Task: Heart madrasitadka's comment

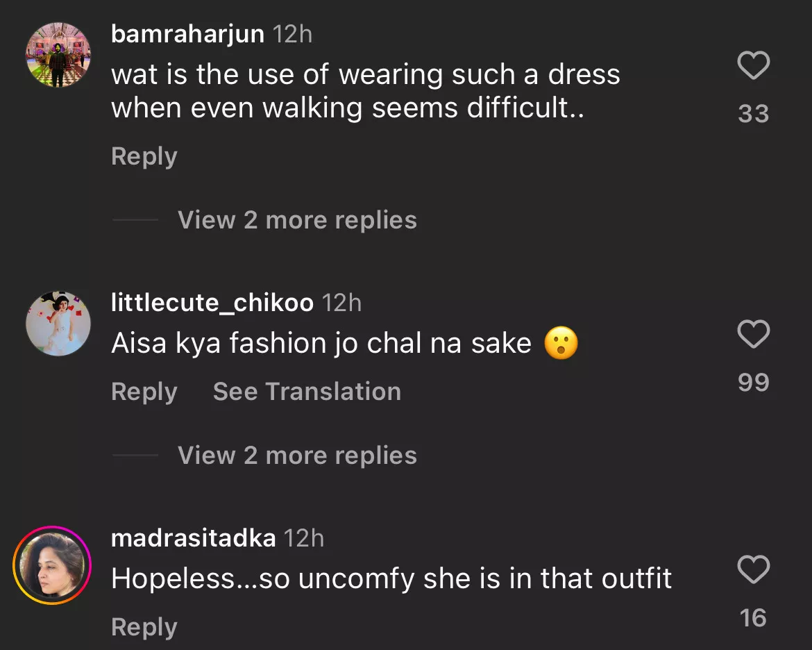Action: coord(753,570)
